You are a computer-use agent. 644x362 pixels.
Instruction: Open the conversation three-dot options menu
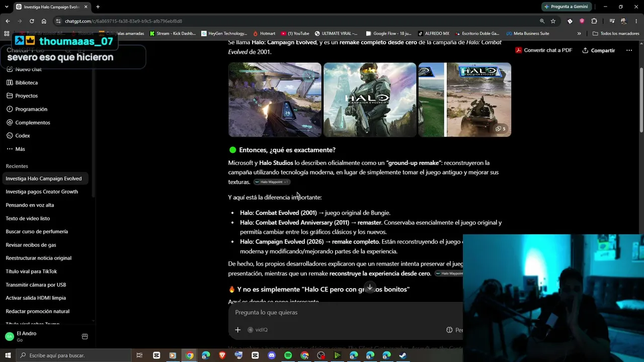[629, 50]
